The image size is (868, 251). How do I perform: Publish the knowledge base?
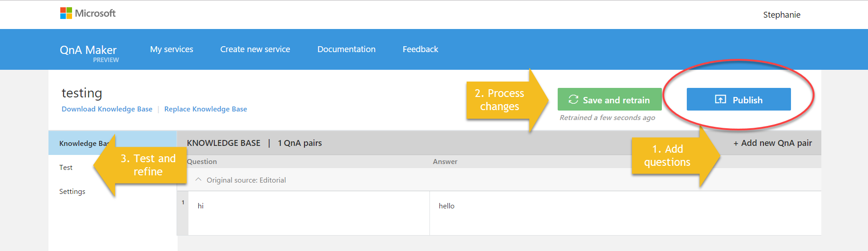738,99
